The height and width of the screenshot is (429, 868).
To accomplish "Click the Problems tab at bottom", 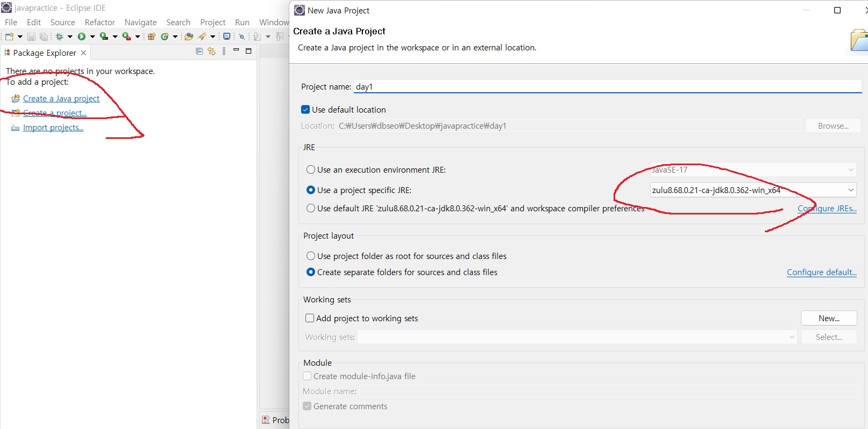I will 275,420.
